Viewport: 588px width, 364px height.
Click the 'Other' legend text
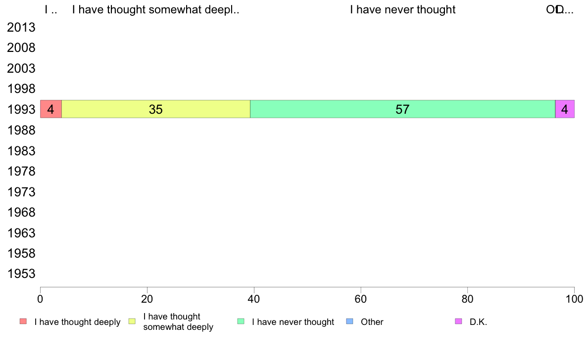[x=372, y=321]
